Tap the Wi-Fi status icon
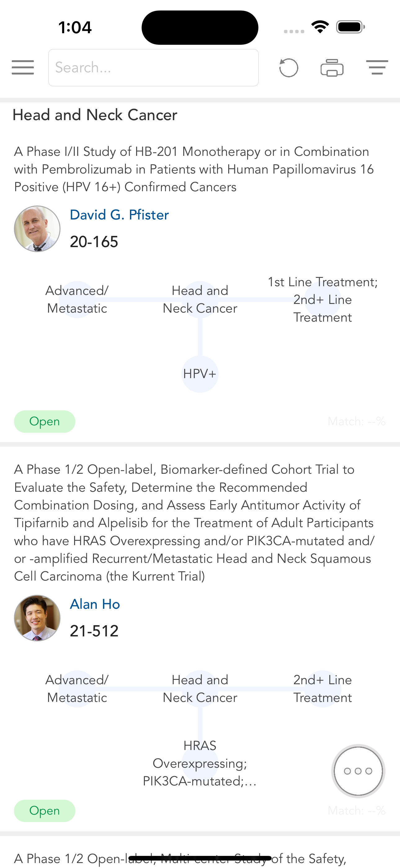Image resolution: width=400 pixels, height=868 pixels. coord(320,27)
